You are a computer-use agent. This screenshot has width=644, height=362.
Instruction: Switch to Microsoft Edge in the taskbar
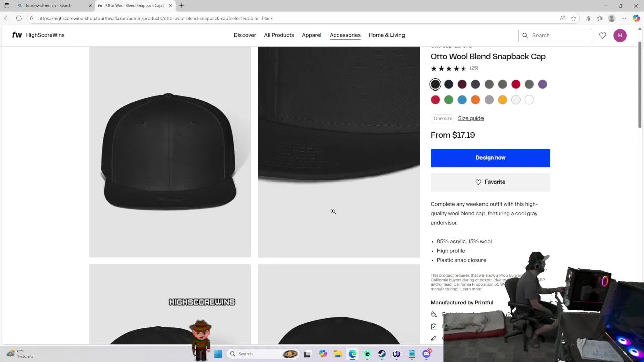point(352,354)
